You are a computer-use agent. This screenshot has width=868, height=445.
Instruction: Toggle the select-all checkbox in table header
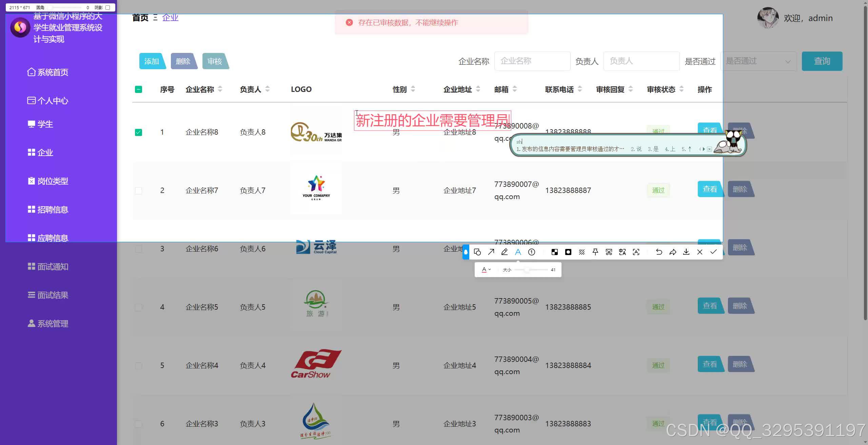pos(138,89)
